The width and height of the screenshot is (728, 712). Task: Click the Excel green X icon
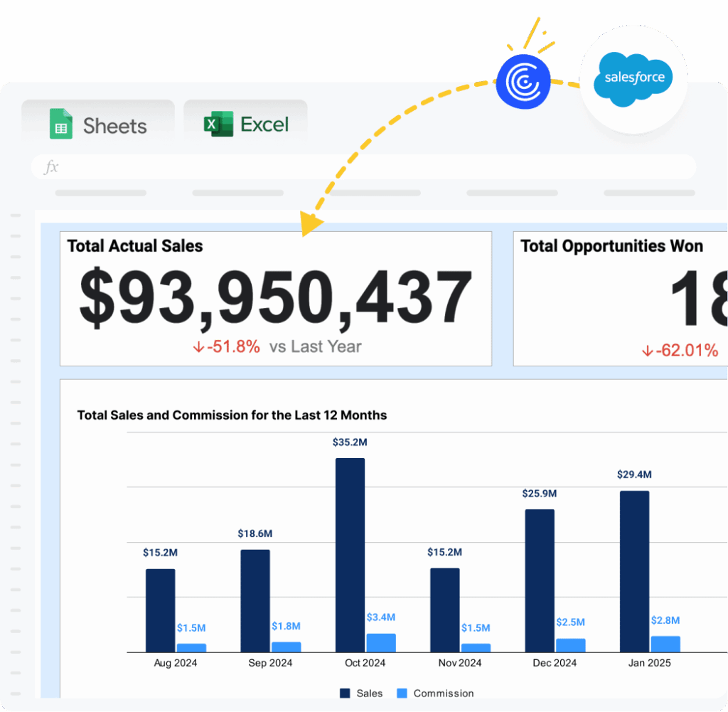[218, 124]
